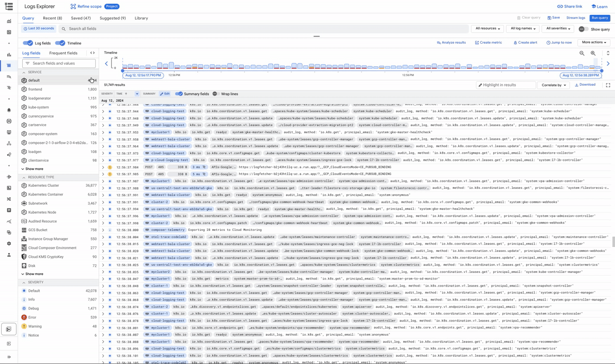Open Logs Explorer icon in left sidebar
Image resolution: width=615 pixels, height=364 pixels.
9,66
